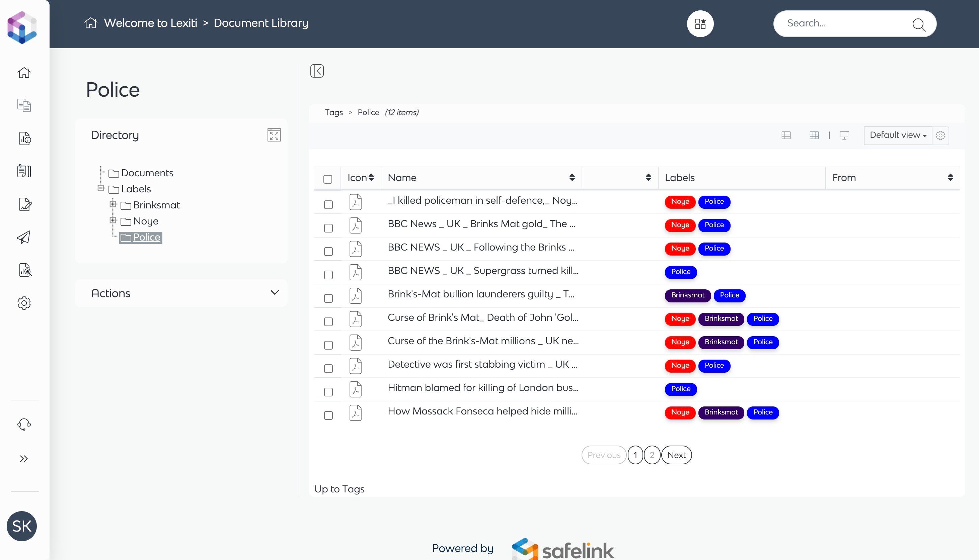This screenshot has width=979, height=560.
Task: Open view settings gear icon
Action: (x=940, y=135)
